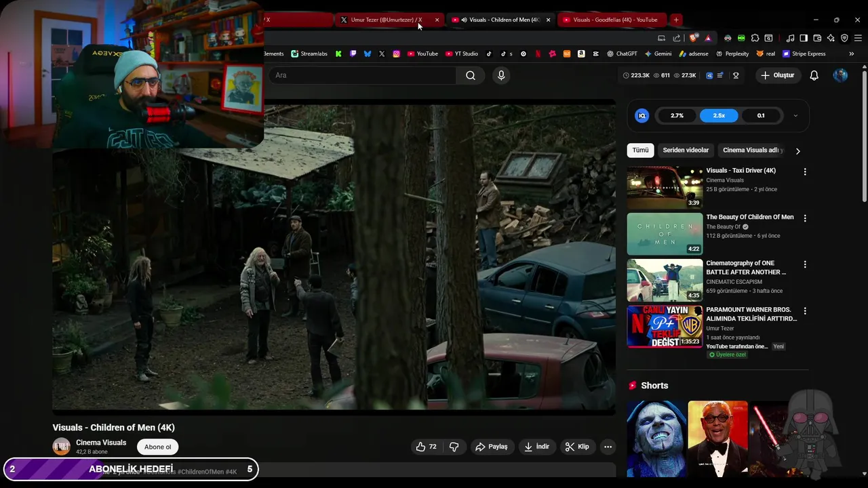Click the Paylaş share button
This screenshot has width=868, height=488.
(492, 447)
